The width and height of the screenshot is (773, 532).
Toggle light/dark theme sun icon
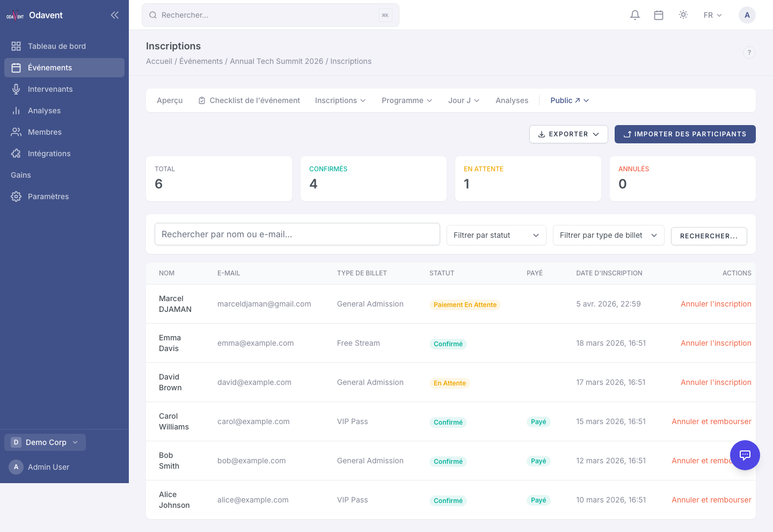coord(683,15)
